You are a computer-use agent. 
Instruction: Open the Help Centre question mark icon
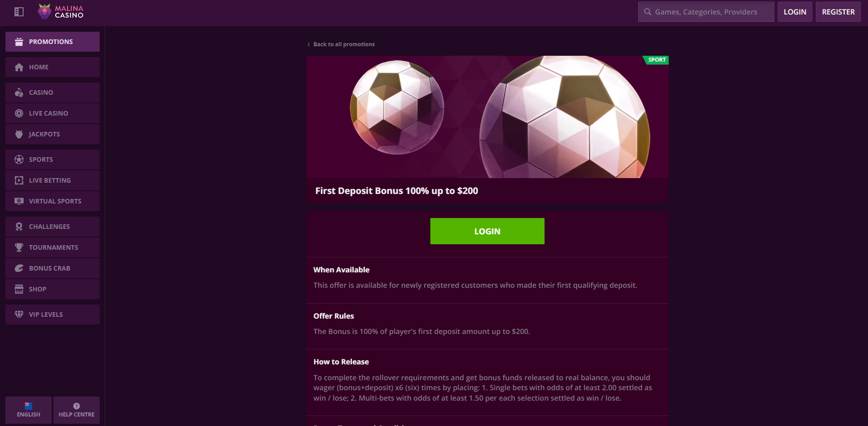pyautogui.click(x=76, y=406)
